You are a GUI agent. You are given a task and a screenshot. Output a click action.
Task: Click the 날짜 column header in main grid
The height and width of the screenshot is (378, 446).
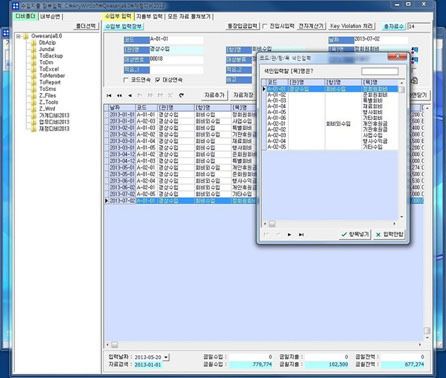tap(122, 108)
